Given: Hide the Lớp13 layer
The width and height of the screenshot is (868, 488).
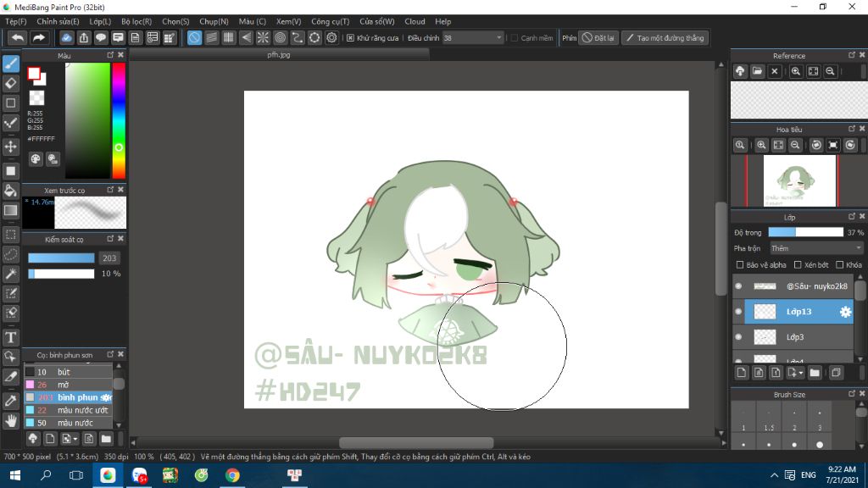Looking at the screenshot, I should (x=738, y=312).
